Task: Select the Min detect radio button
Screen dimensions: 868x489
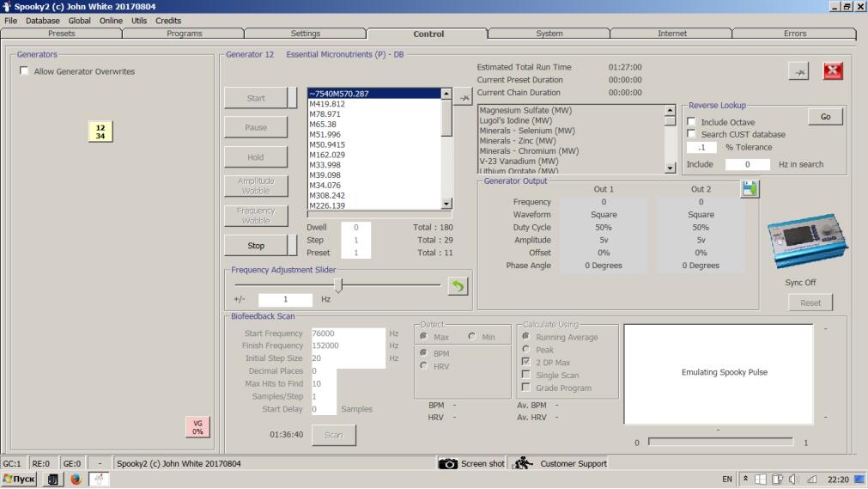Action: pyautogui.click(x=471, y=337)
